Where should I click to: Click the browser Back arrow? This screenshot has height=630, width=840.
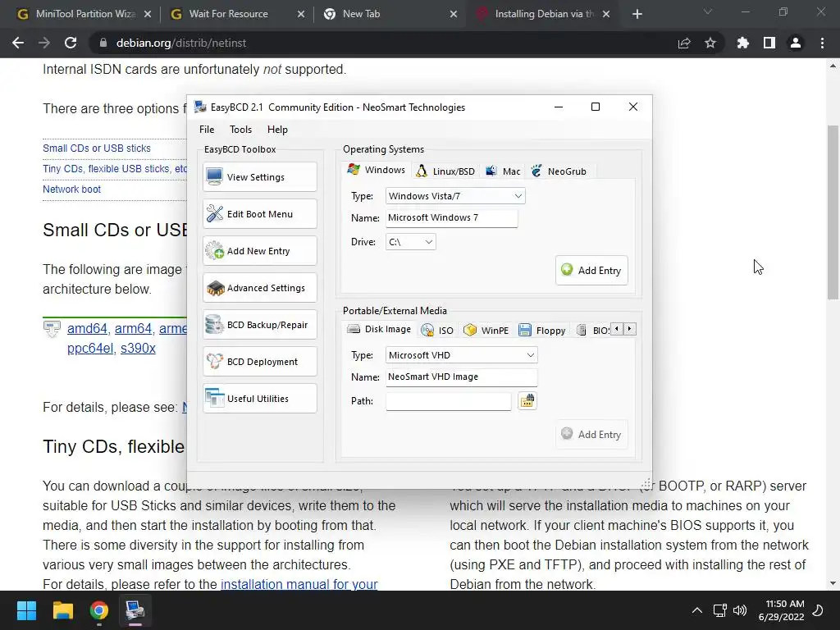click(x=18, y=43)
